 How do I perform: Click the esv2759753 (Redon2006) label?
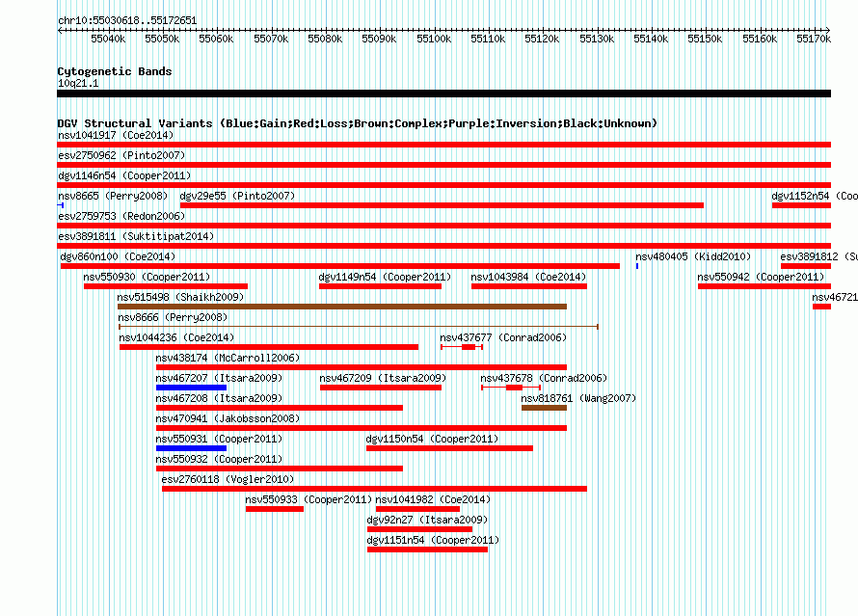121,216
